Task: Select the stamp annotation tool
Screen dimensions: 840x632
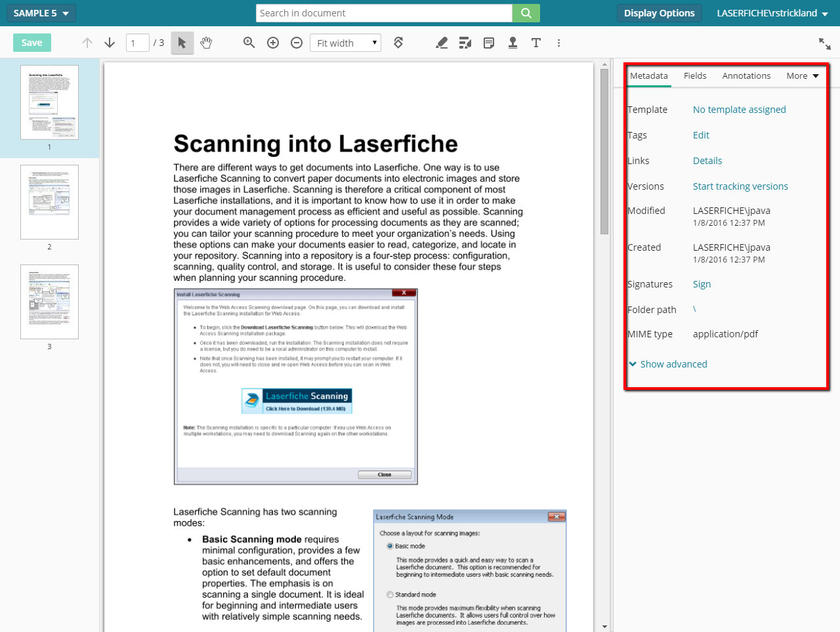Action: point(513,43)
